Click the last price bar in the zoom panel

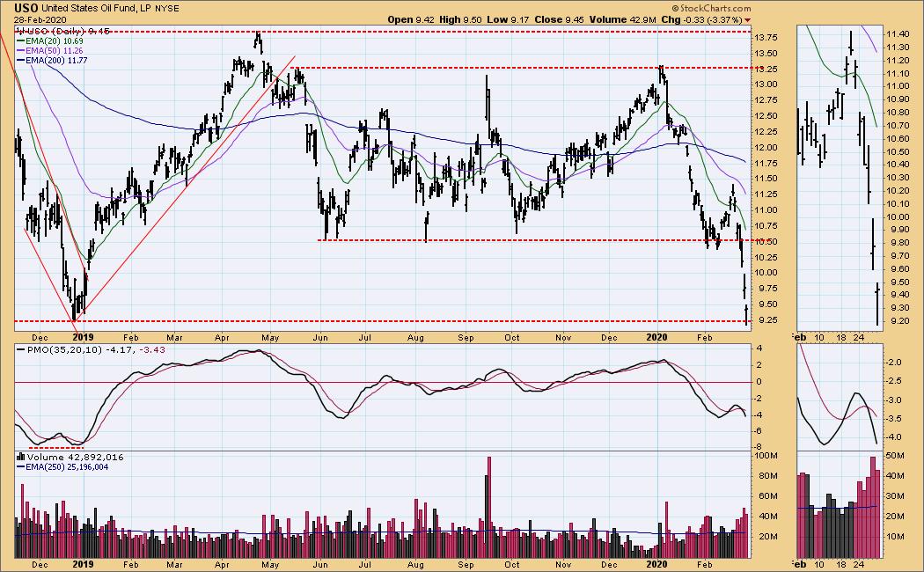(877, 304)
